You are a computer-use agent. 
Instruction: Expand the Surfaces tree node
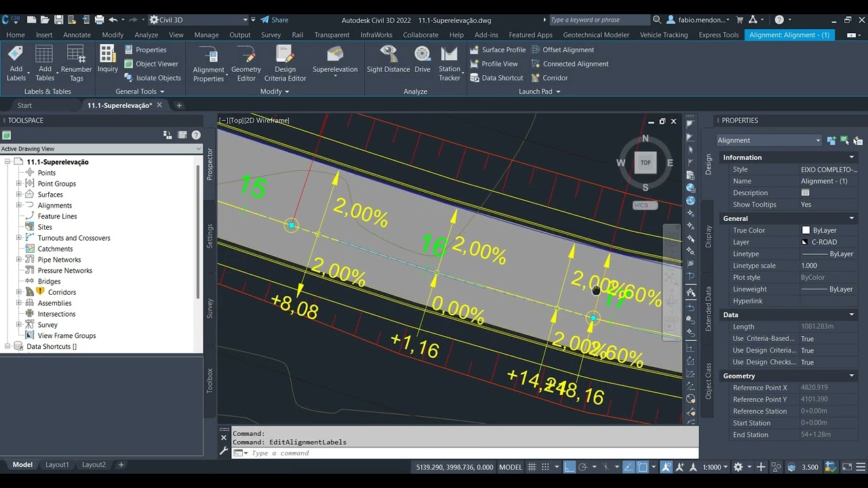click(x=19, y=195)
